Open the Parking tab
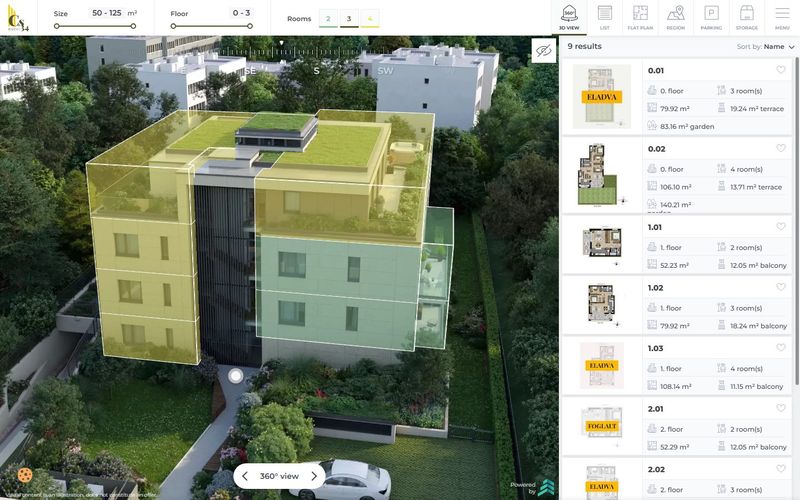This screenshot has width=800, height=500. click(x=711, y=17)
